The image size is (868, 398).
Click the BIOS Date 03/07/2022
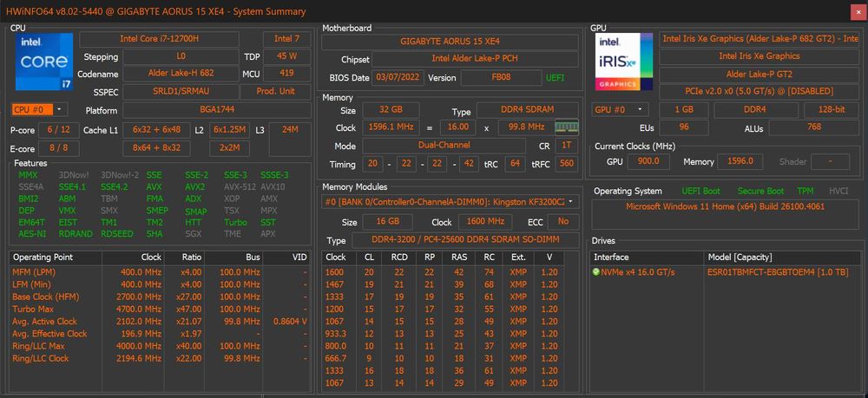click(398, 78)
